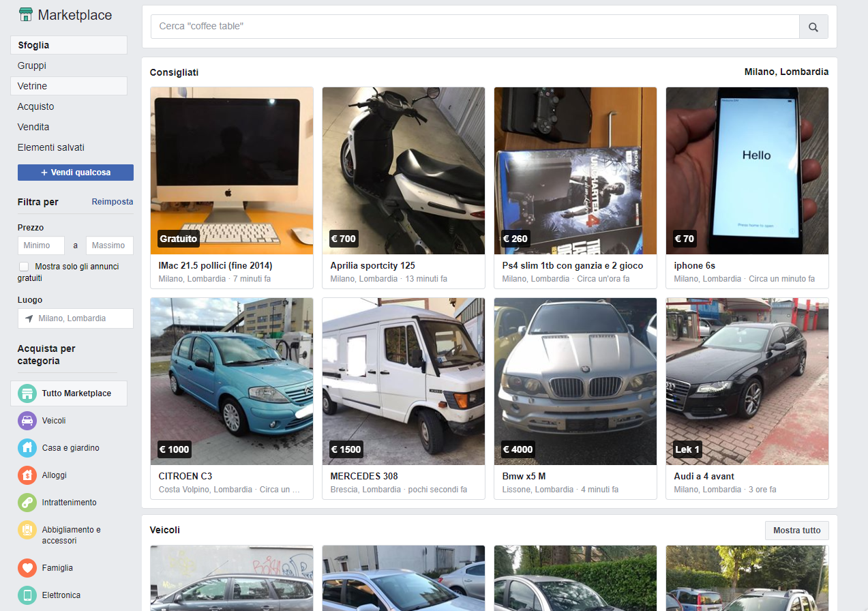Click the magnifying glass search button
This screenshot has width=868, height=611.
click(x=813, y=27)
